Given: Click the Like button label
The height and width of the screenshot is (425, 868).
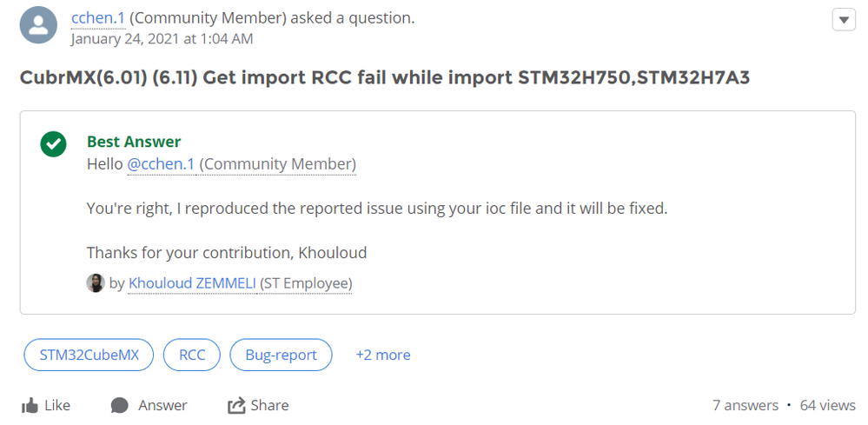Looking at the screenshot, I should pyautogui.click(x=57, y=406).
